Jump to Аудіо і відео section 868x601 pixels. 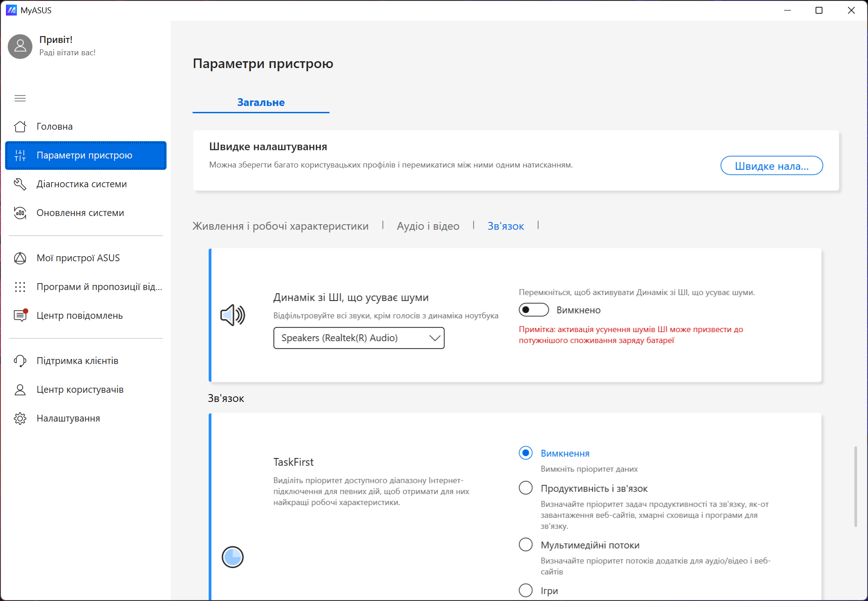pos(428,226)
